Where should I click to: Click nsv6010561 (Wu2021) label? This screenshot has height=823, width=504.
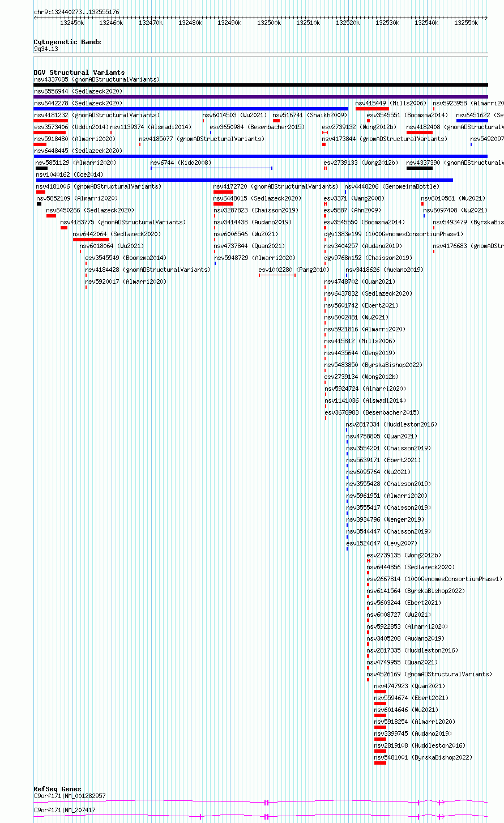pos(453,198)
